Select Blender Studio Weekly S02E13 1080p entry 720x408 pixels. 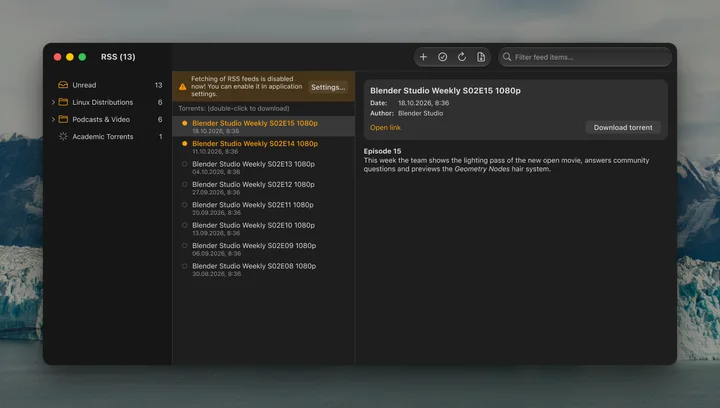(x=264, y=167)
